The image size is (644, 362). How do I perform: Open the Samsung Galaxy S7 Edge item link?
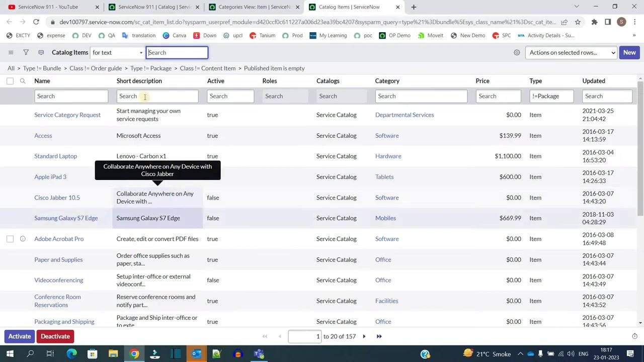66,218
